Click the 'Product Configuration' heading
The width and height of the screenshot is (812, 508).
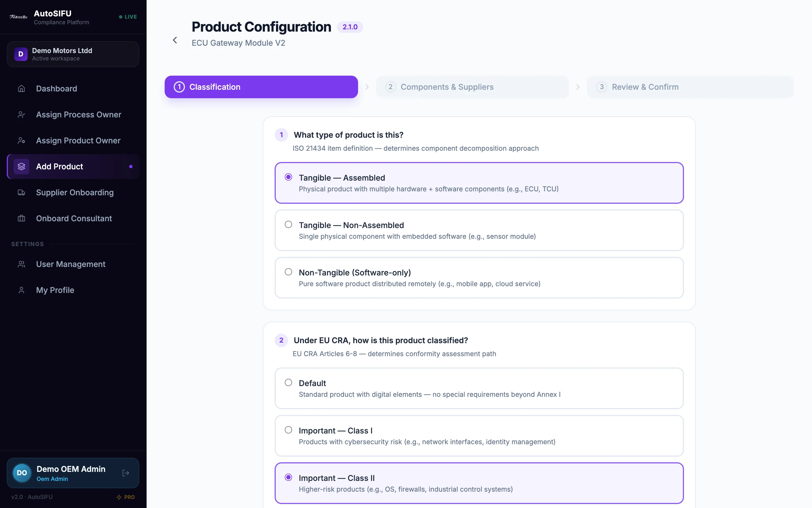click(261, 27)
